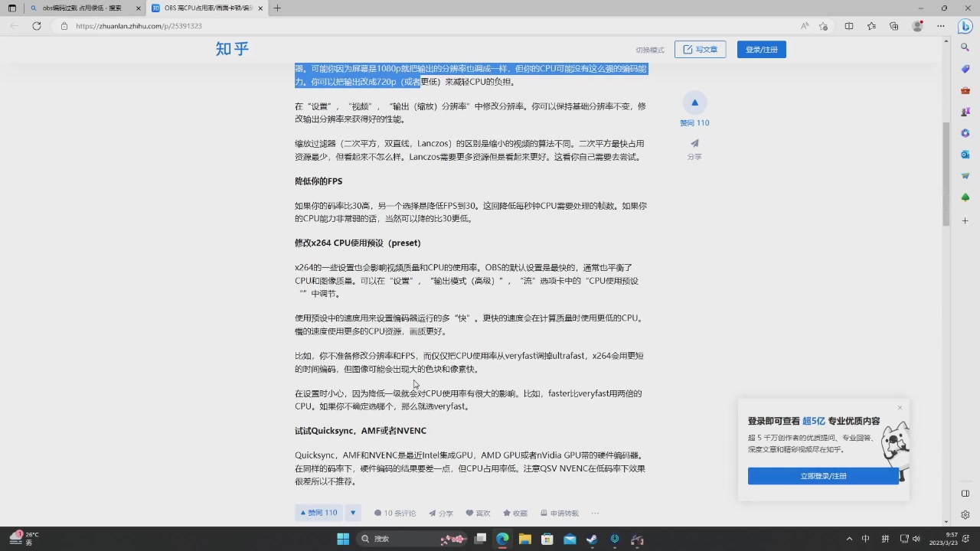
Task: Click the downvote arrow button
Action: pos(353,513)
